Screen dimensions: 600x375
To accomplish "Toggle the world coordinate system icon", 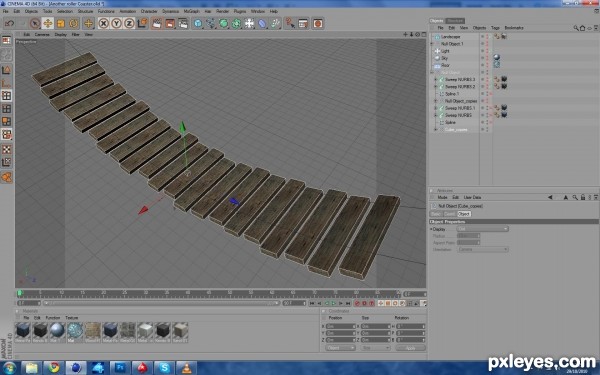I will tap(142, 23).
